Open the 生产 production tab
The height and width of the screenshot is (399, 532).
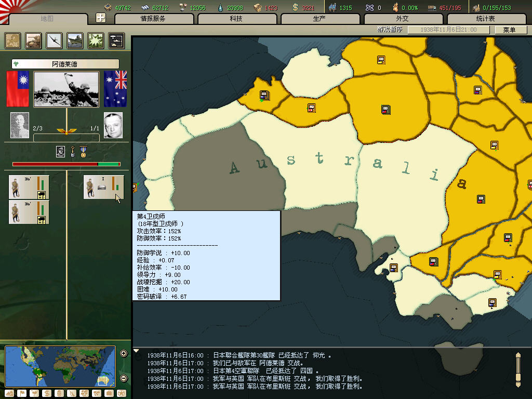(x=320, y=19)
